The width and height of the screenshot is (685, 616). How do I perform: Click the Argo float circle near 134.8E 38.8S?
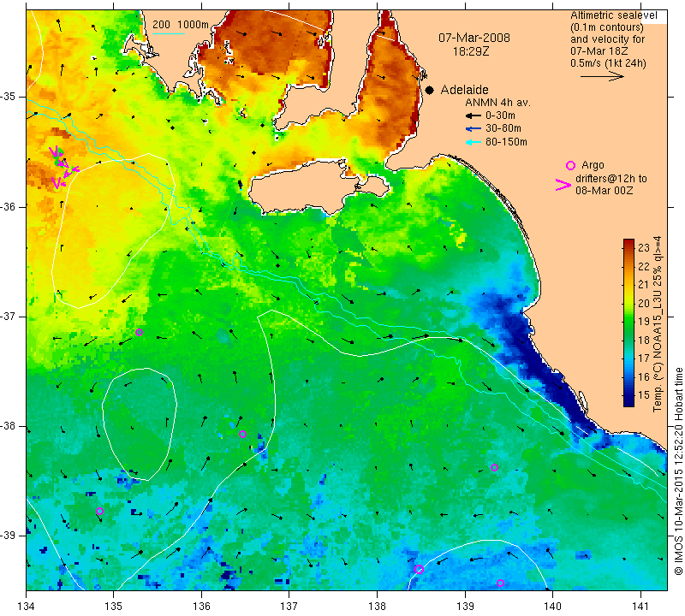(x=99, y=512)
